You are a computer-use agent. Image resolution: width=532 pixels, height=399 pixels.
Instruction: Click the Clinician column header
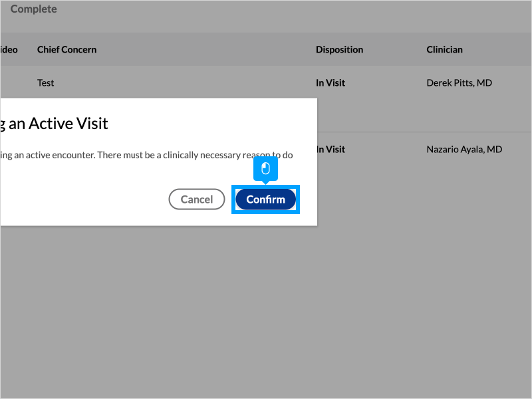pyautogui.click(x=444, y=50)
